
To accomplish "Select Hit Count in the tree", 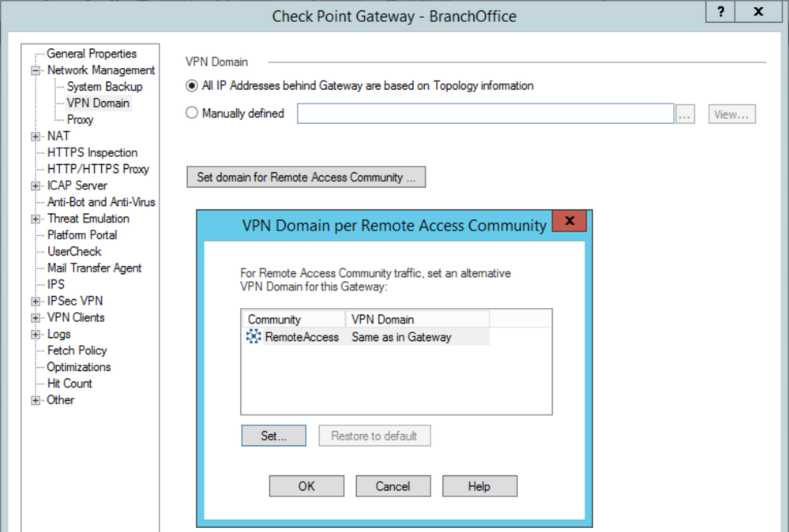I will [x=70, y=384].
